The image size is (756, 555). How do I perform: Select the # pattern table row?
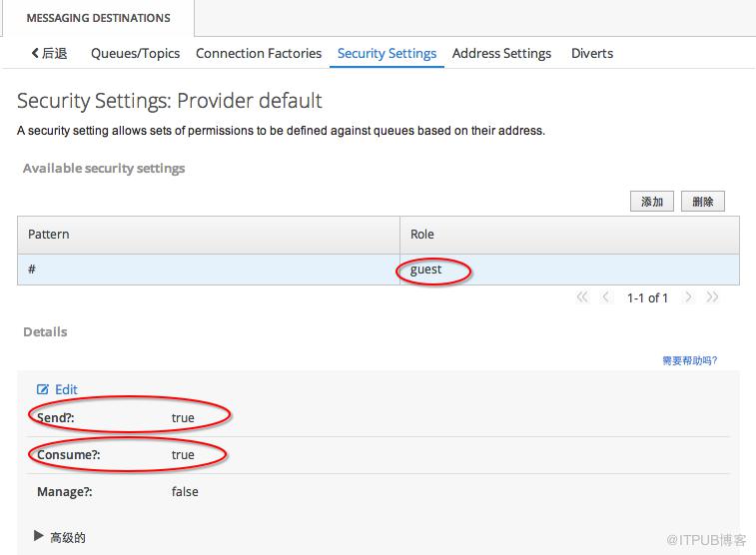pos(378,270)
